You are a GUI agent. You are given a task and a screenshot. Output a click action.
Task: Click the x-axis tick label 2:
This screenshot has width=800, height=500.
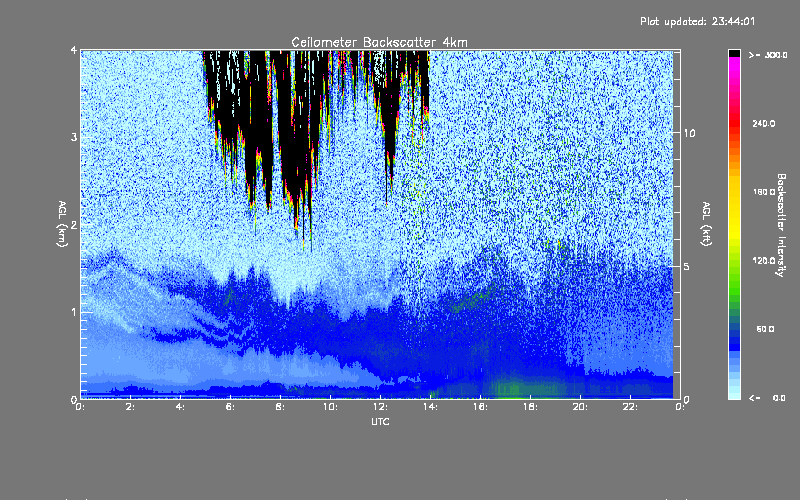pos(131,407)
